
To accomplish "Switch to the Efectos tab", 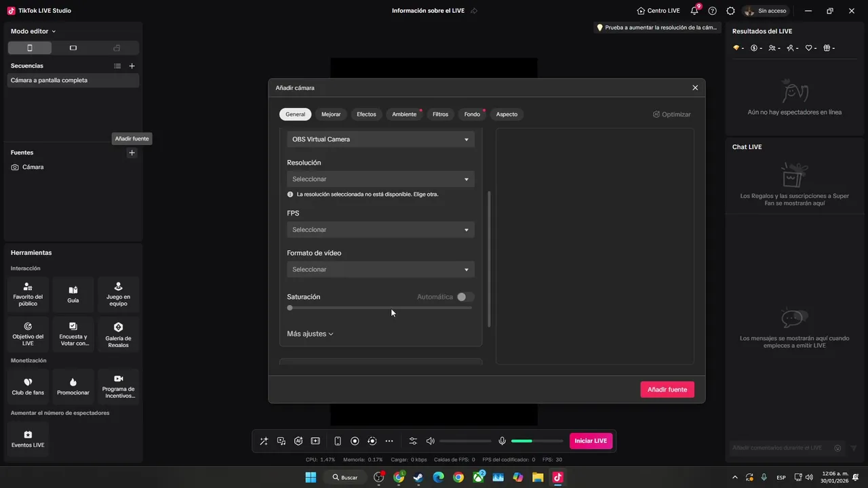I will tap(366, 115).
